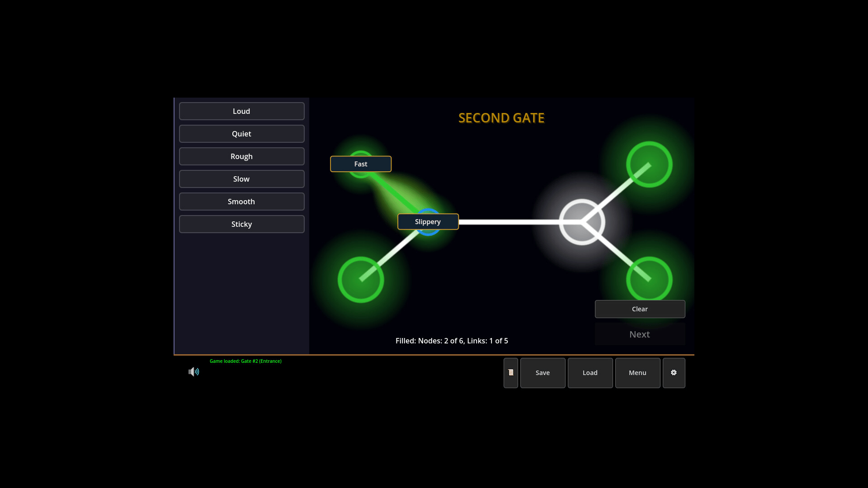The height and width of the screenshot is (488, 868).
Task: Pick the Quiet word option
Action: click(241, 134)
